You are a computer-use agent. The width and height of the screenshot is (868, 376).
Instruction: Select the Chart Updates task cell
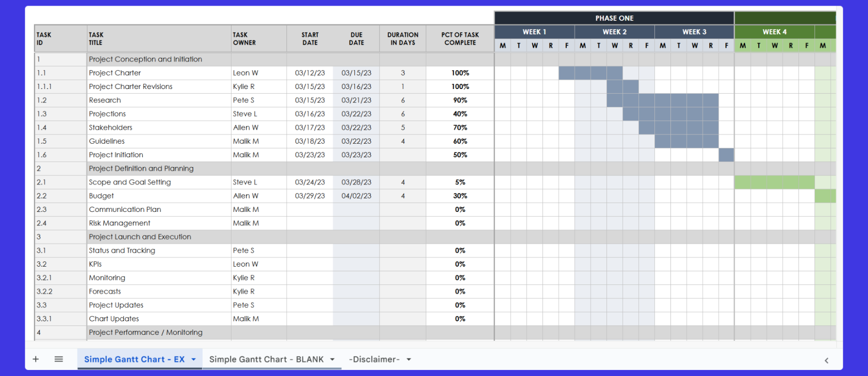coord(159,319)
